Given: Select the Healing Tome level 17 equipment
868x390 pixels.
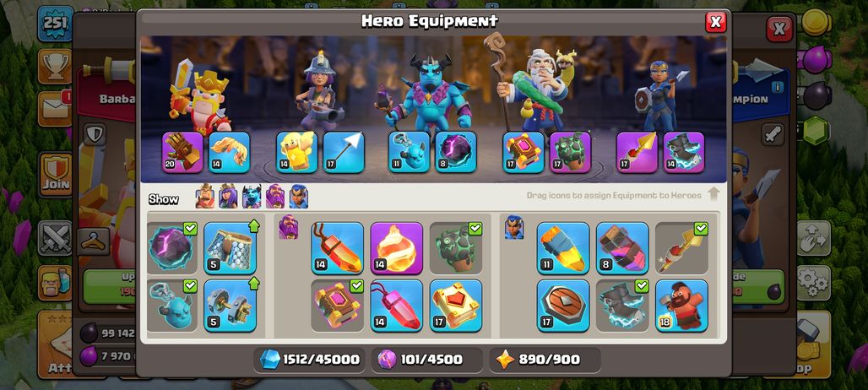Looking at the screenshot, I should (x=456, y=306).
